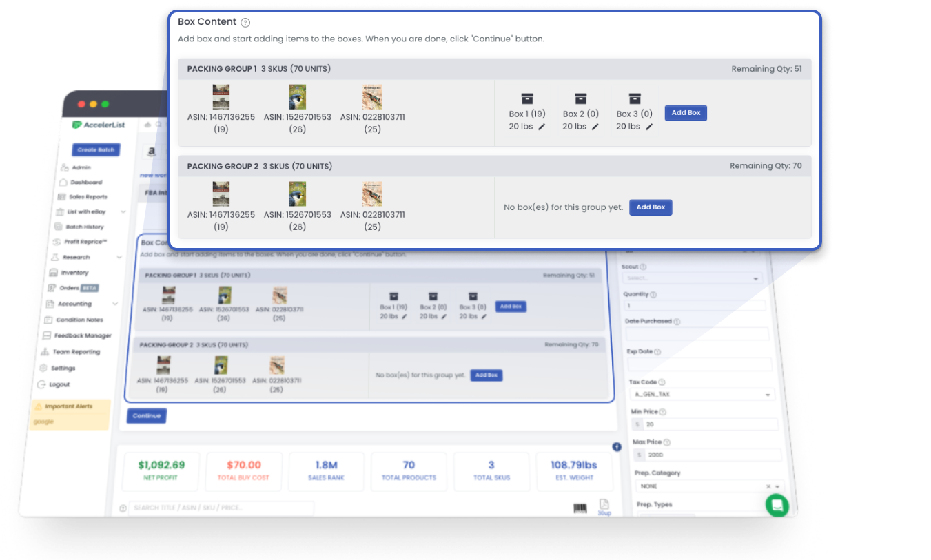The image size is (931, 560).
Task: Click the Search Title / ASIN / SKU field
Action: [221, 508]
